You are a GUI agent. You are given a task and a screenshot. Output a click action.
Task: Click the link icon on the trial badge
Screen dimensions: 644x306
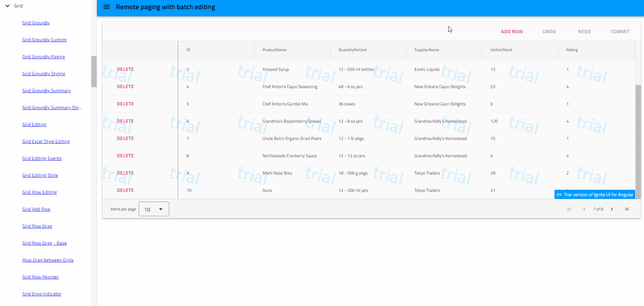pos(559,194)
